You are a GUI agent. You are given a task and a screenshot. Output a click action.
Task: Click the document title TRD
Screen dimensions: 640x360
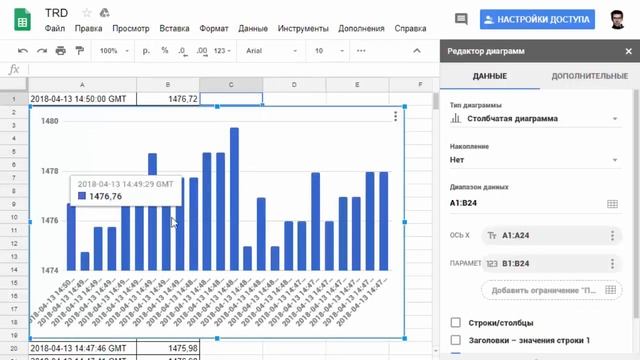point(56,13)
